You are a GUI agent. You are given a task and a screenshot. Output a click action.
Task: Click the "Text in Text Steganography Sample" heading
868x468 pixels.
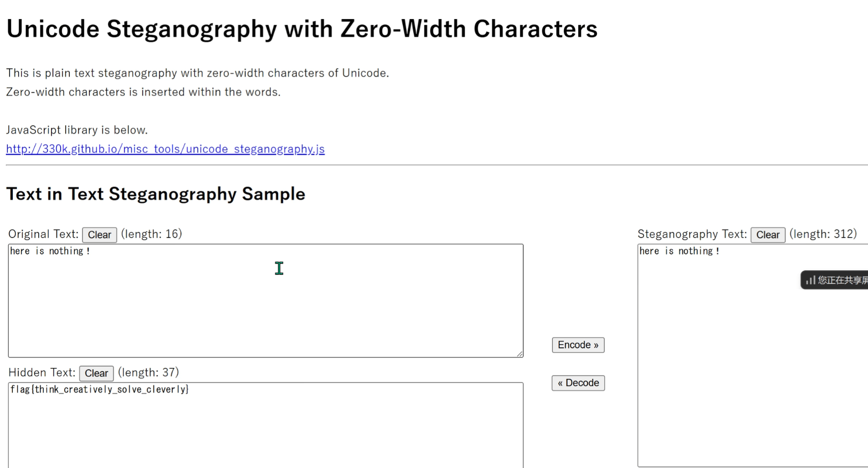156,194
